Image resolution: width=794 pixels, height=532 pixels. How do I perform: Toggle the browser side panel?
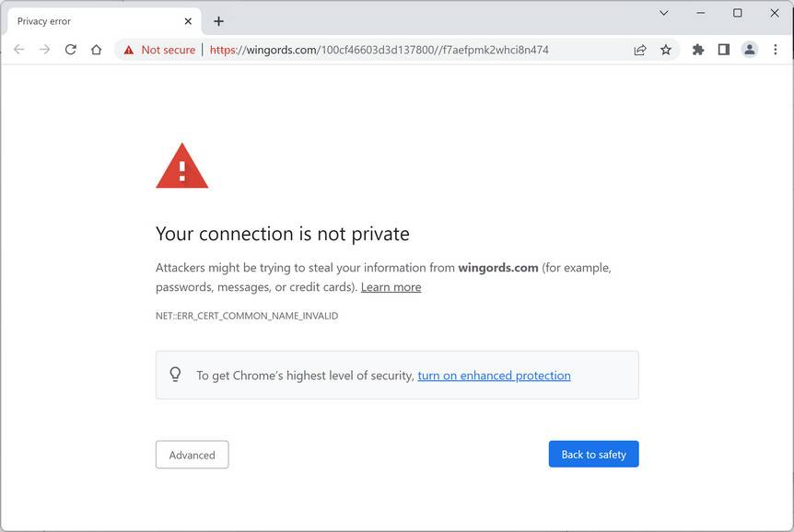pos(724,50)
